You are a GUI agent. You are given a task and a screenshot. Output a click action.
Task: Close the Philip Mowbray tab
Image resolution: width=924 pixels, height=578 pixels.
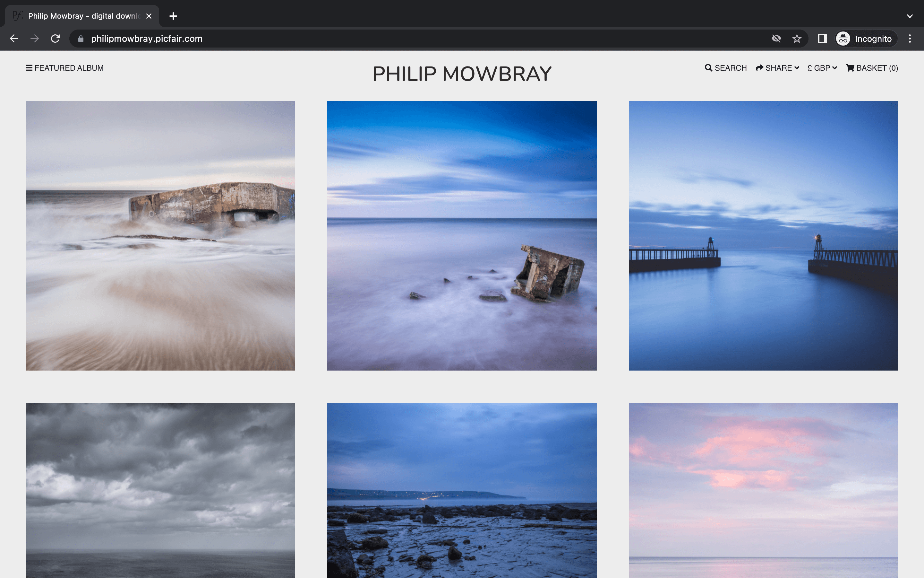click(x=149, y=16)
